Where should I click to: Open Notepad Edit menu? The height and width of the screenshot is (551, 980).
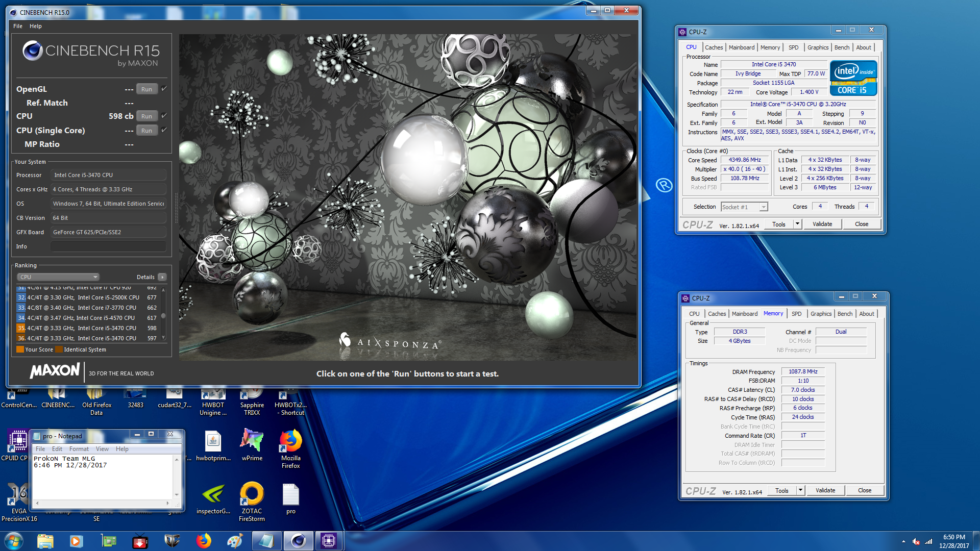tap(57, 449)
